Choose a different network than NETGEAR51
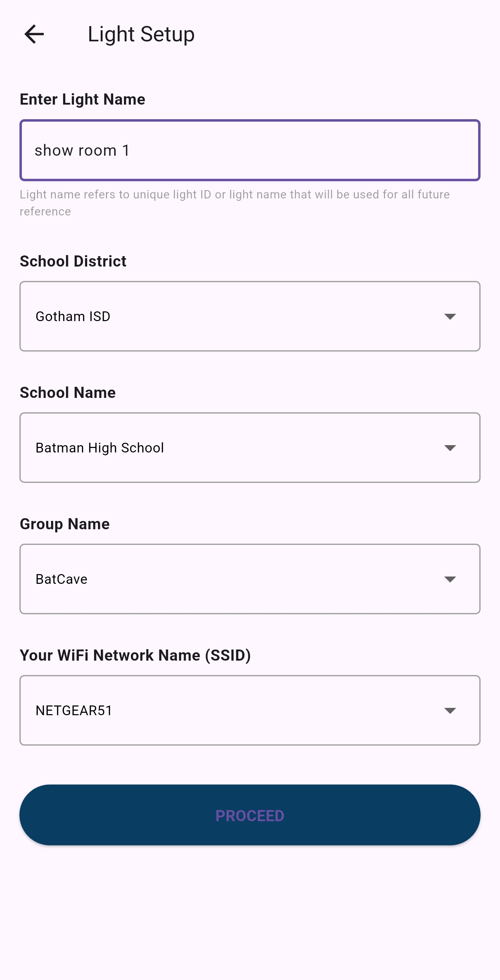Image resolution: width=500 pixels, height=980 pixels. click(228, 710)
